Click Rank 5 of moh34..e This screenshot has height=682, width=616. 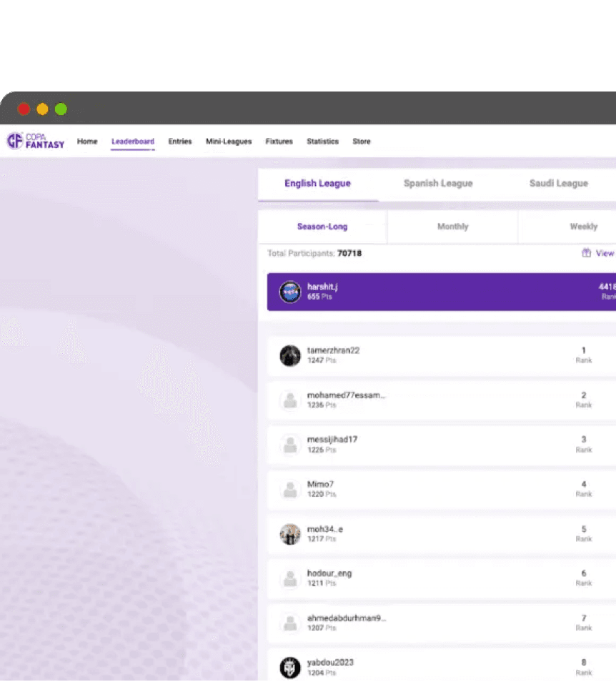pos(584,534)
